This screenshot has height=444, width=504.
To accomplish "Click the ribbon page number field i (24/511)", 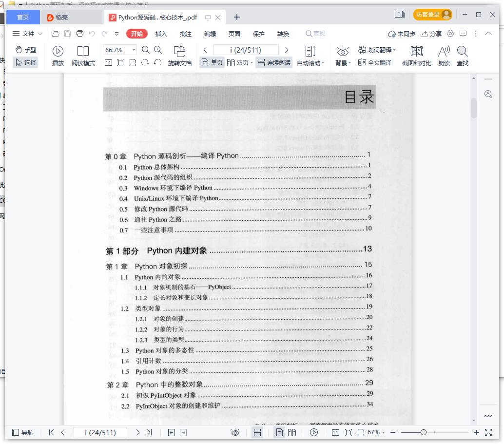I will (x=246, y=50).
